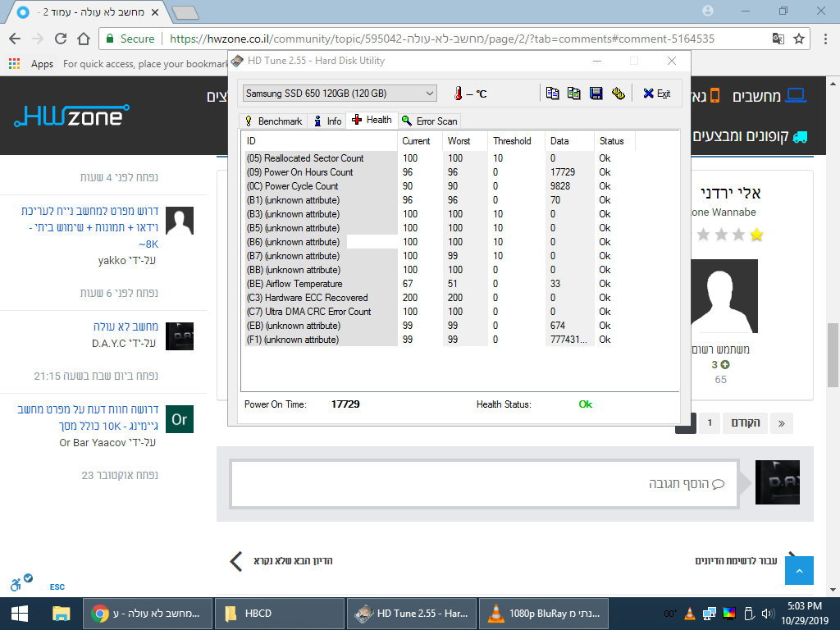Click the accessibility wheelchair icon
Screen dimensions: 840x630
16,584
